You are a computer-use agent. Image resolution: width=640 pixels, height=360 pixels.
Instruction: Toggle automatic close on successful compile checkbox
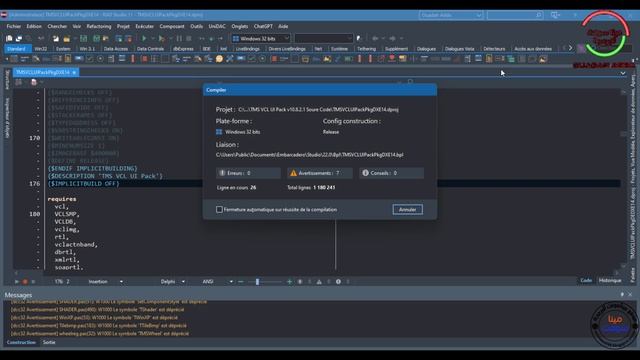219,209
